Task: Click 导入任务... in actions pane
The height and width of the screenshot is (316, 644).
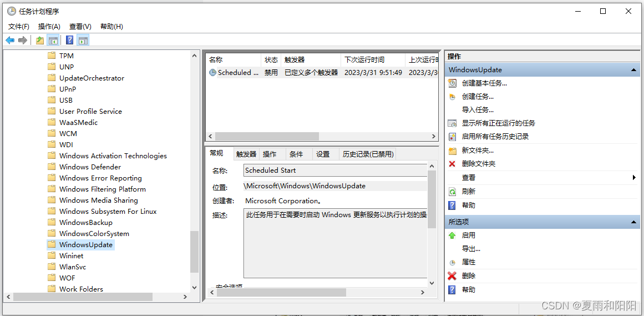Action: tap(478, 110)
